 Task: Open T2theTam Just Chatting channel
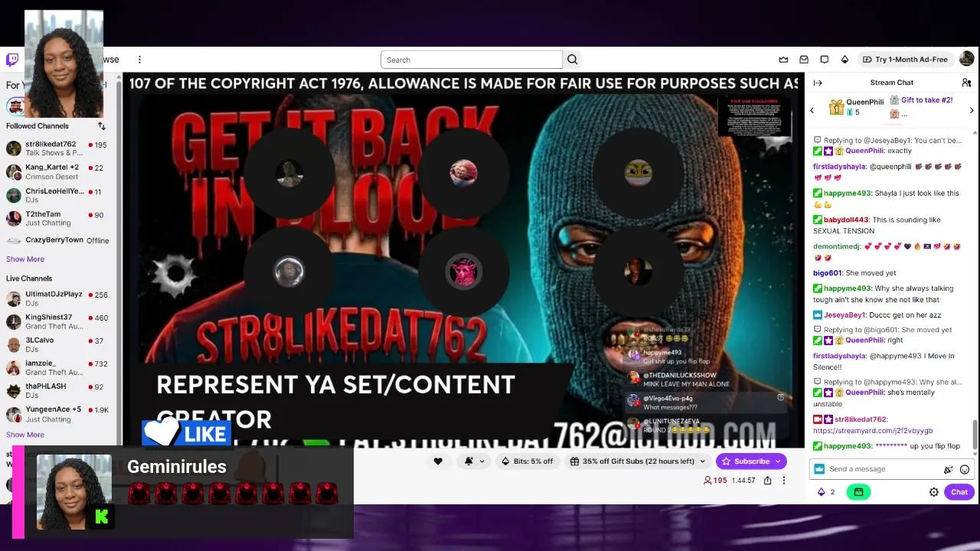point(58,218)
